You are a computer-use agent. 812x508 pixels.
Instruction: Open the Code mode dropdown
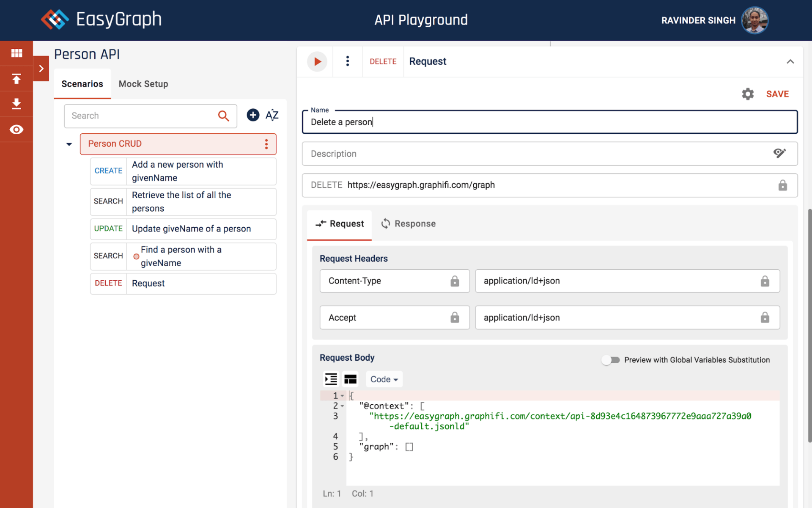[384, 379]
